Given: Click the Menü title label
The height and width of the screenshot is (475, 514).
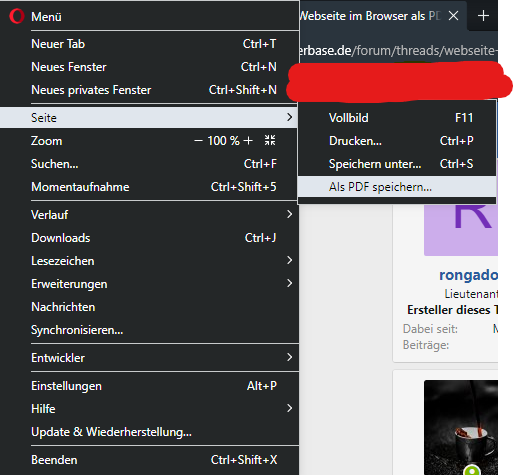Looking at the screenshot, I should click(x=46, y=17).
